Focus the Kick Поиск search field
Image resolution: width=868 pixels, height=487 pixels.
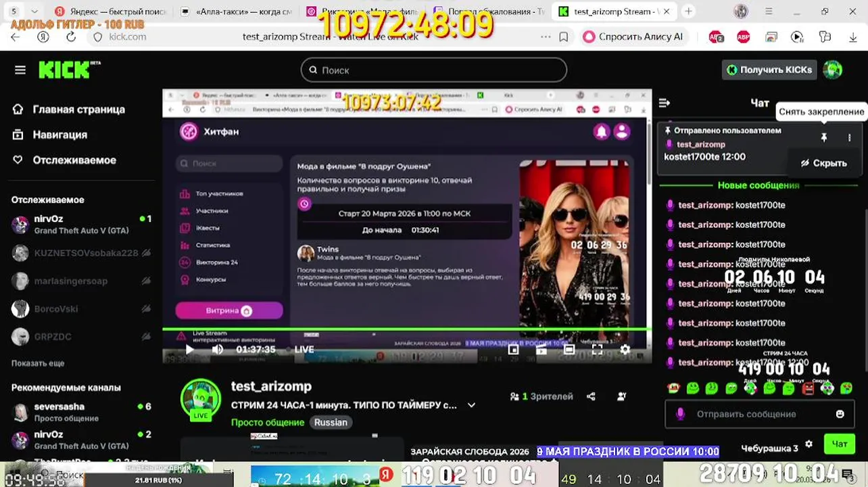pyautogui.click(x=434, y=70)
